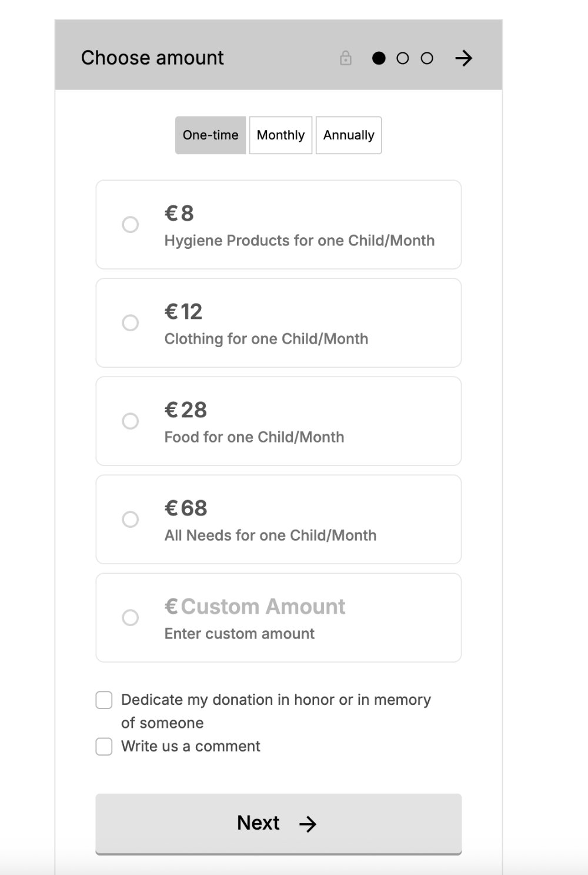Click the Next button
Image resolution: width=588 pixels, height=875 pixels.
point(279,824)
